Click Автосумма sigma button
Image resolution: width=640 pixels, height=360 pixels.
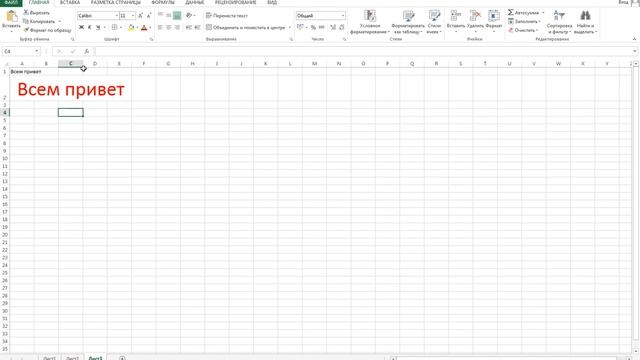point(523,13)
